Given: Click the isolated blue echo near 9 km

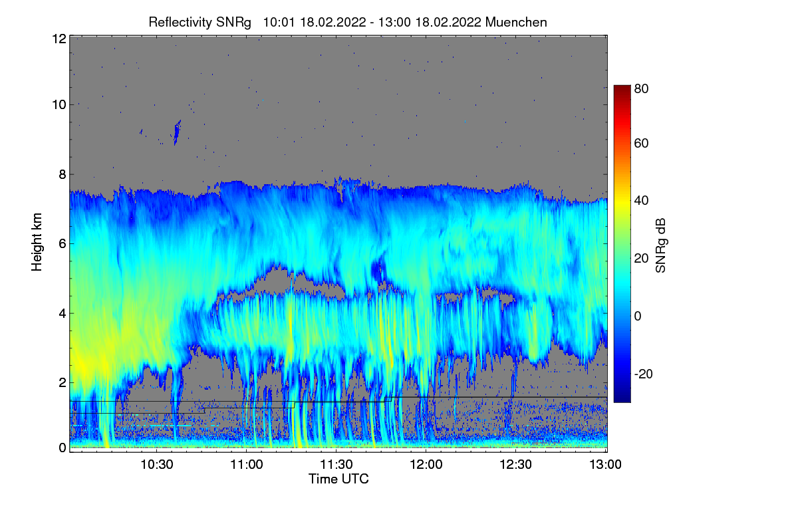Looking at the screenshot, I should 177,132.
